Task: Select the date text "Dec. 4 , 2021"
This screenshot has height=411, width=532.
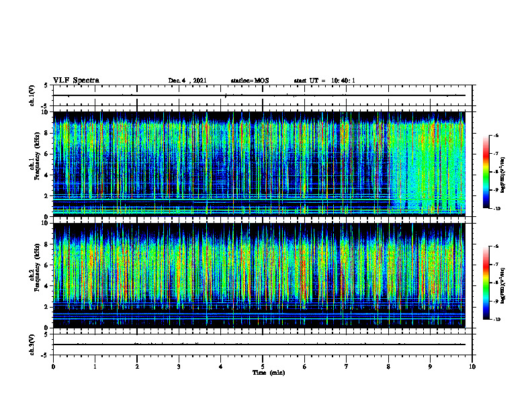Action: pyautogui.click(x=187, y=81)
